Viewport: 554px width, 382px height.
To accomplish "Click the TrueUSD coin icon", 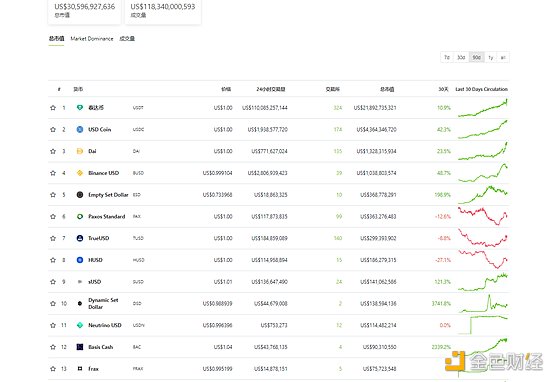I will click(x=80, y=238).
